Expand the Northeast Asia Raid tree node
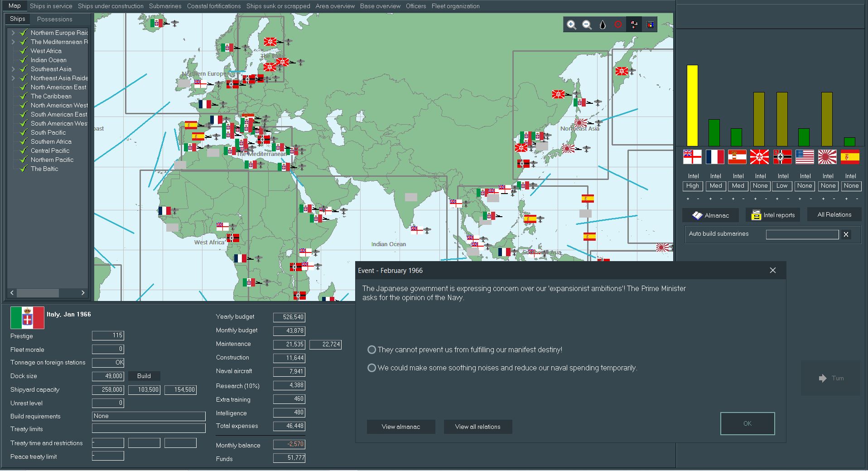Screen dimensions: 868x471 pyautogui.click(x=13, y=78)
